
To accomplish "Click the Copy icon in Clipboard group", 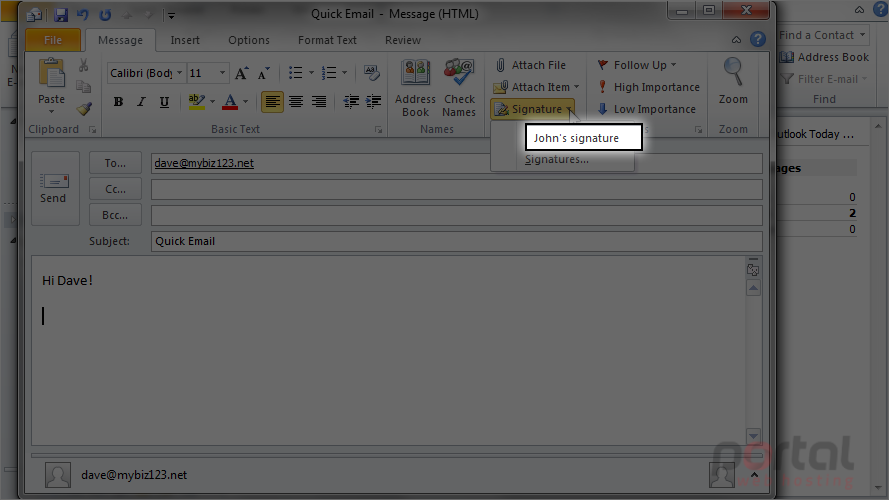I will pyautogui.click(x=83, y=86).
